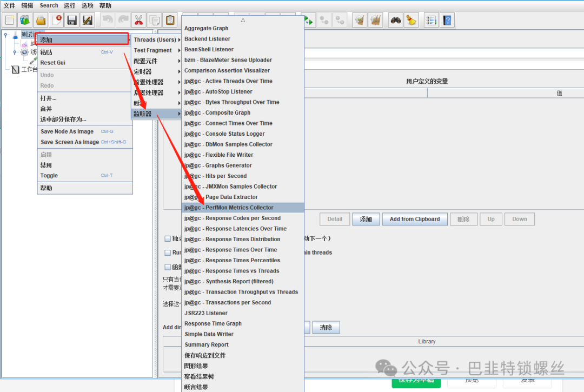Click the 添加 button under variables table
Screen dimensions: 584x392
[366, 219]
